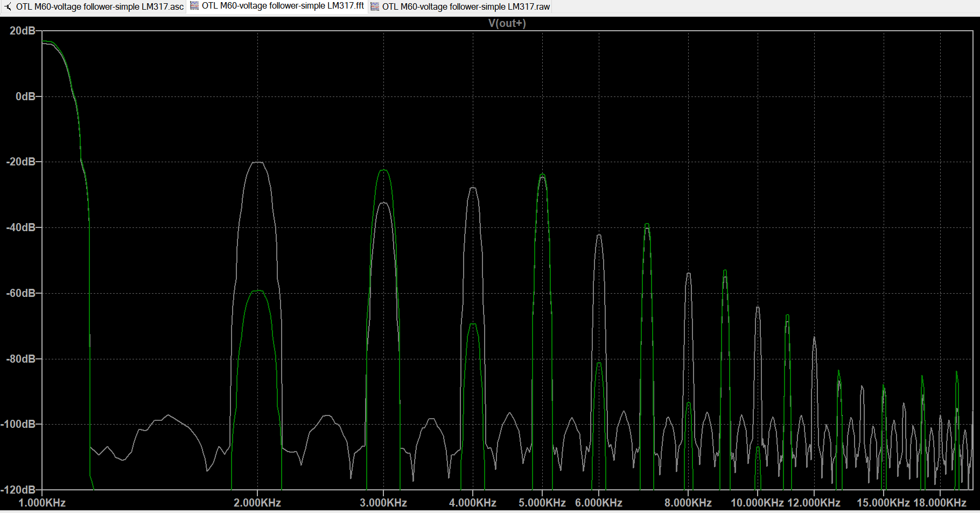Click the 5 kHz harmonic peak top
The image size is (980, 513).
542,175
